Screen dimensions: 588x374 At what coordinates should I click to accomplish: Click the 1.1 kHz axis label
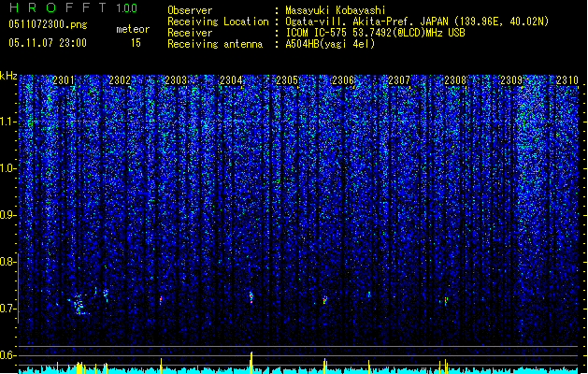coord(7,122)
